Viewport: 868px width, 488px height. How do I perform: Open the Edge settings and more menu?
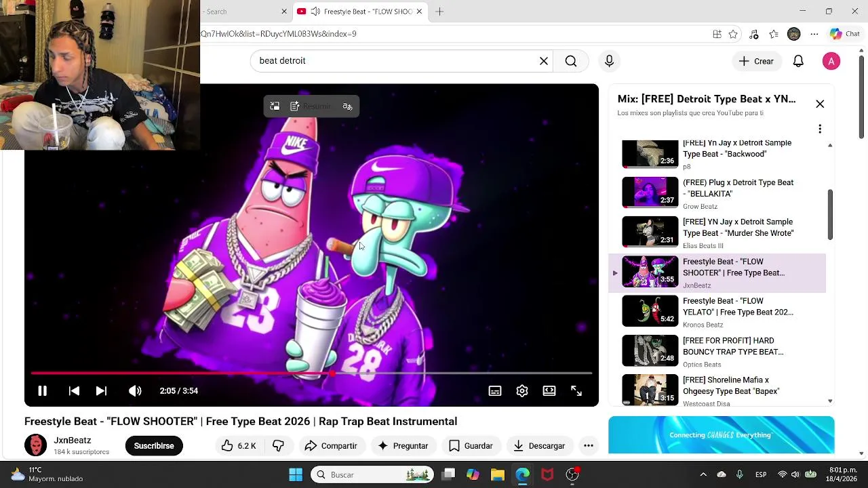click(x=814, y=34)
